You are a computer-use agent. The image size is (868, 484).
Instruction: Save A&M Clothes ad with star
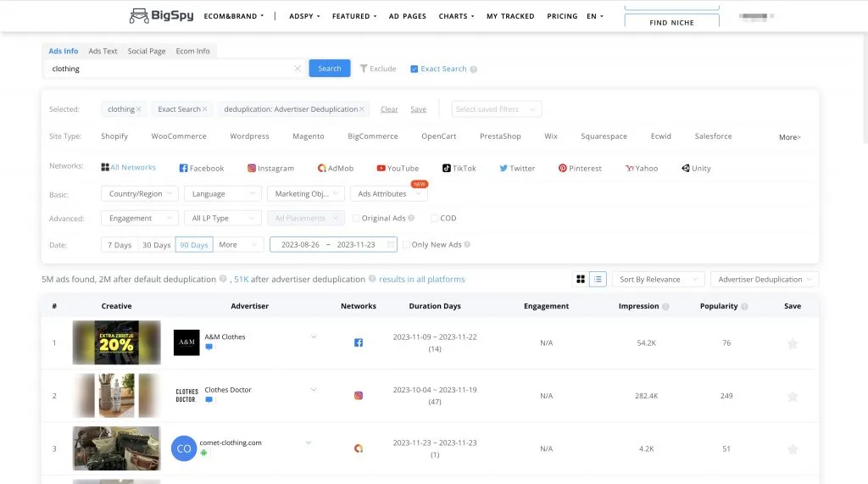[x=793, y=343]
